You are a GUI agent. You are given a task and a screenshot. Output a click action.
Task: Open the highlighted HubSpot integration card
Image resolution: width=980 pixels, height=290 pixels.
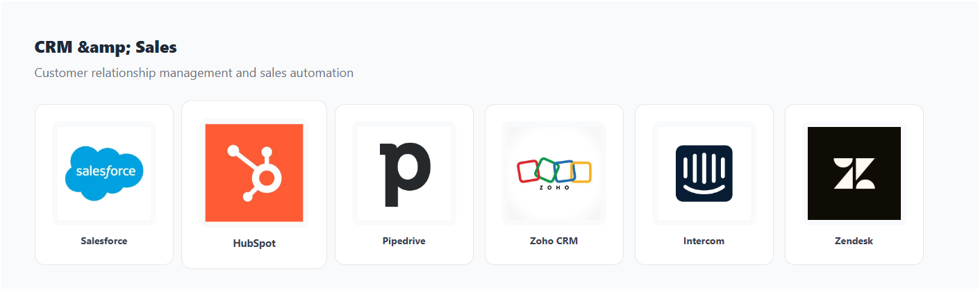coord(254,257)
